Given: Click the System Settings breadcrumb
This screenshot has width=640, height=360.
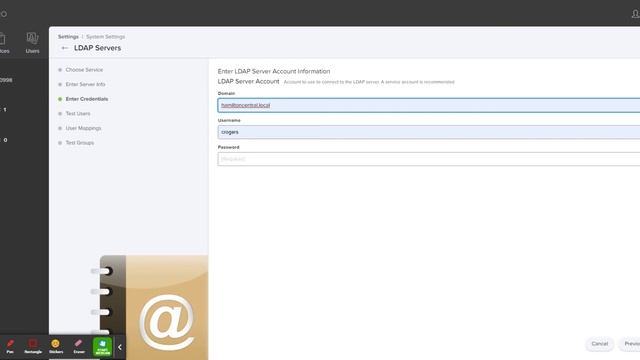Looking at the screenshot, I should 105,37.
